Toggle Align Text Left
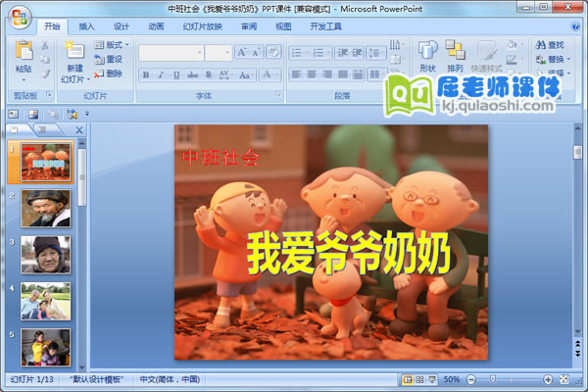588x392 pixels. click(x=296, y=74)
